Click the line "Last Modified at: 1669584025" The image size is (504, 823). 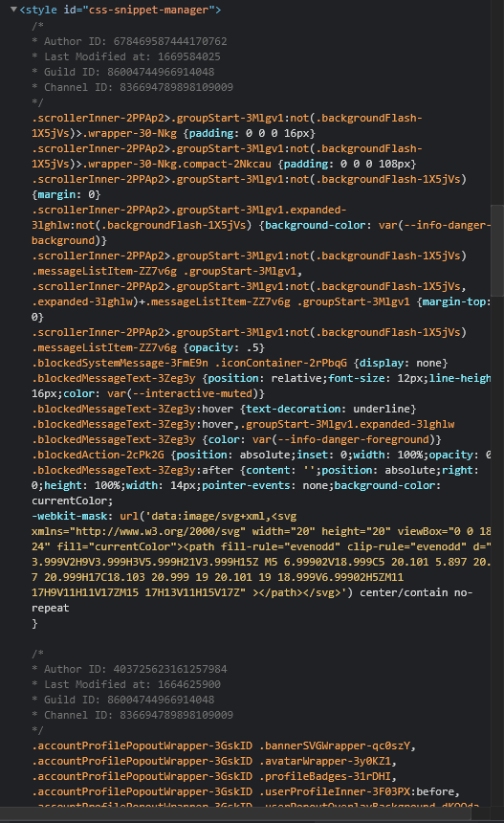[x=126, y=56]
